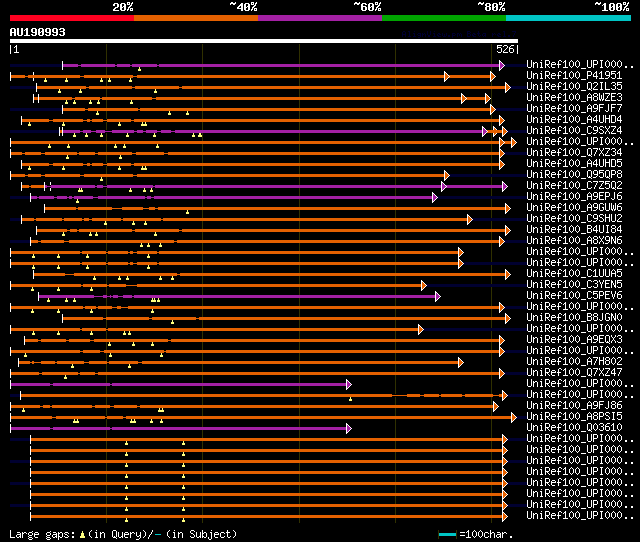Click the purple ~60% identity legend segment

(x=320, y=18)
